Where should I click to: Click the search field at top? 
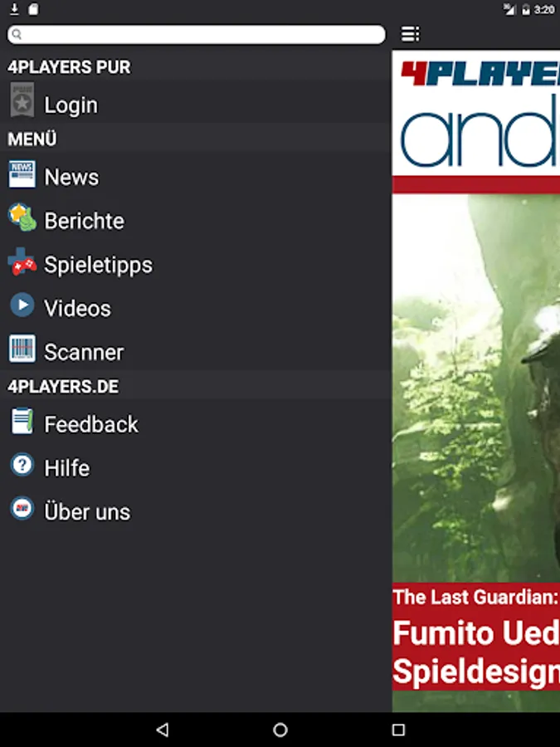coord(196,34)
